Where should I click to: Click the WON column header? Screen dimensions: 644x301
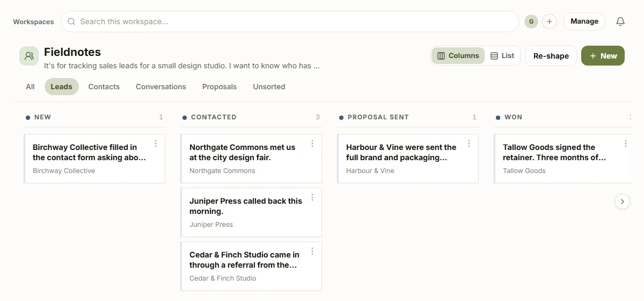[513, 117]
